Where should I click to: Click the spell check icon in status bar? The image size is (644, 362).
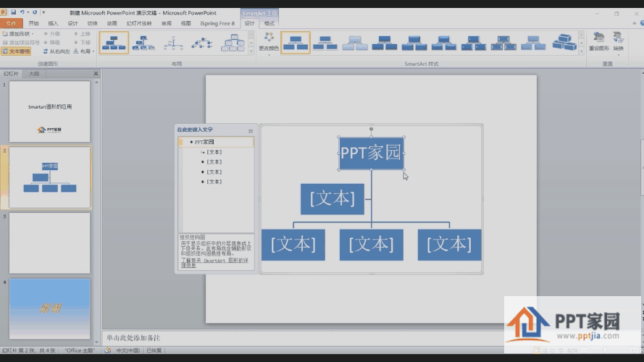pyautogui.click(x=108, y=350)
